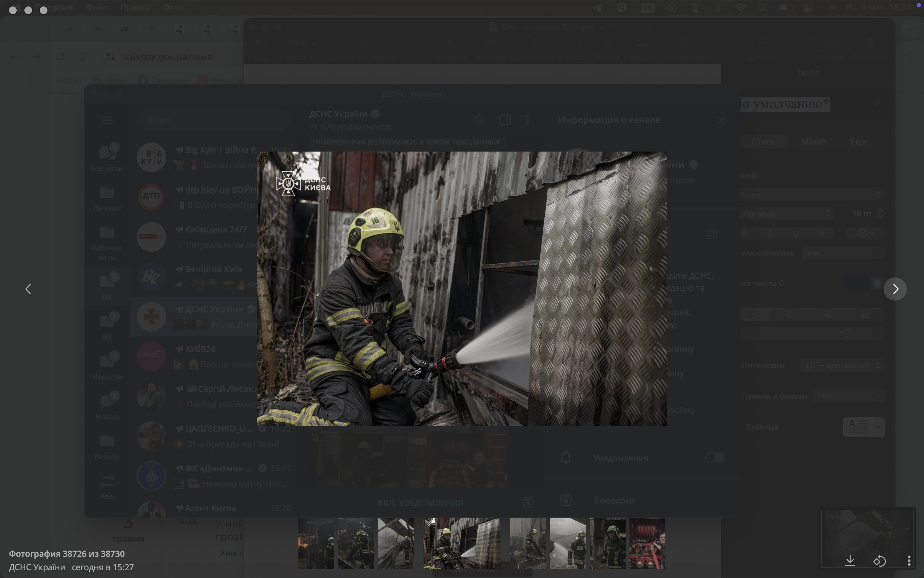Image resolution: width=924 pixels, height=578 pixels.
Task: Select the seventh thumbnail with the firefighter portrait
Action: click(x=607, y=543)
